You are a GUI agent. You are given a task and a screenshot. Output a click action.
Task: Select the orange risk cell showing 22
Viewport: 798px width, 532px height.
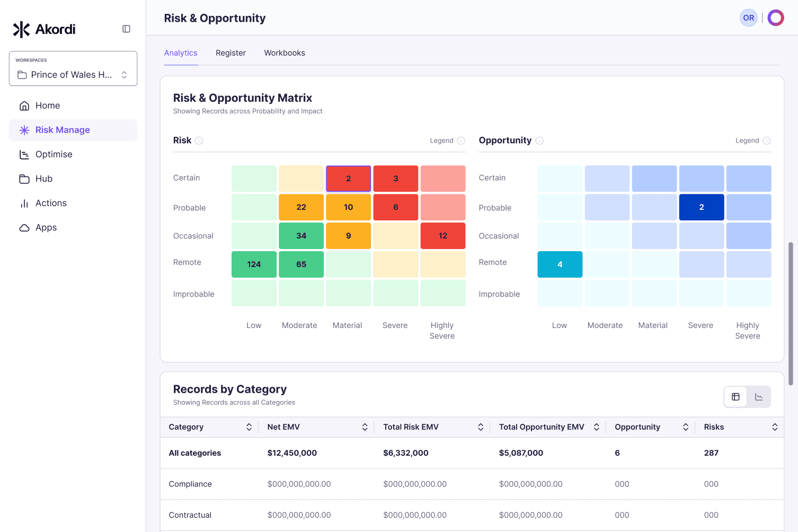(x=301, y=207)
